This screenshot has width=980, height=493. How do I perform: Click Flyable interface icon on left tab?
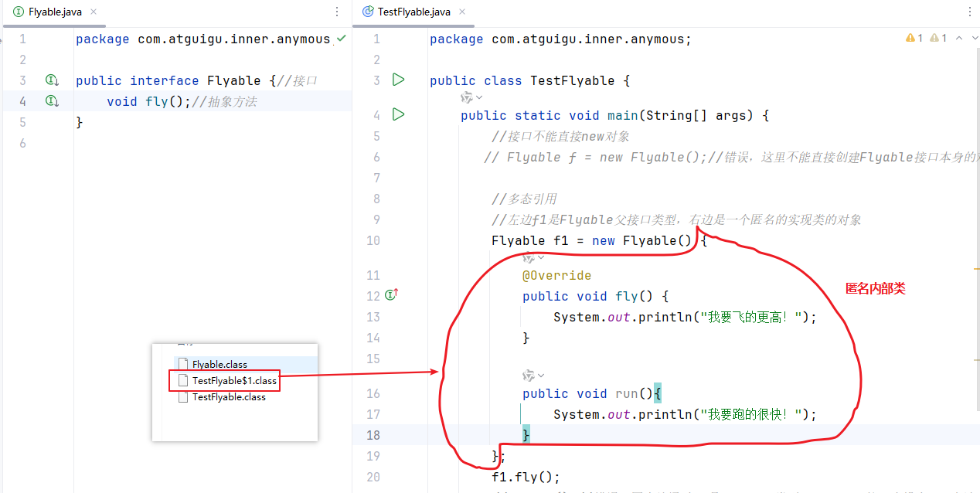[19, 12]
